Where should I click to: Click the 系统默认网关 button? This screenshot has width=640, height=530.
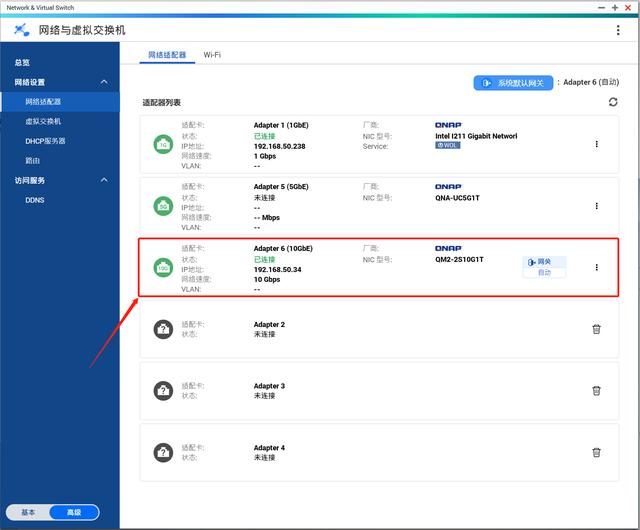[x=513, y=83]
